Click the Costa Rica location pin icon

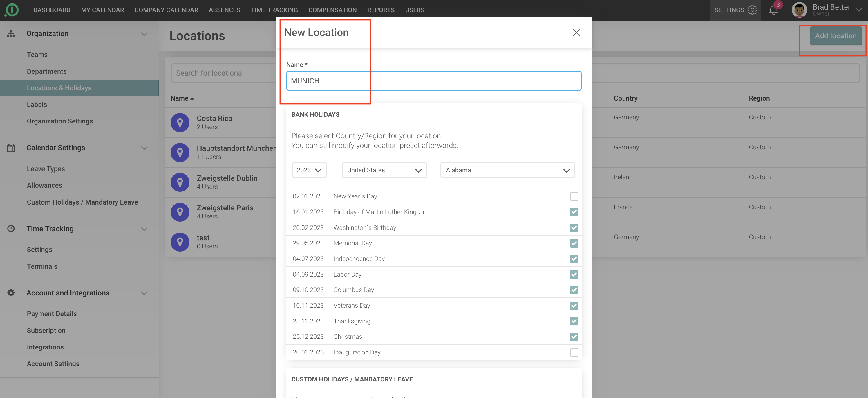pyautogui.click(x=180, y=122)
